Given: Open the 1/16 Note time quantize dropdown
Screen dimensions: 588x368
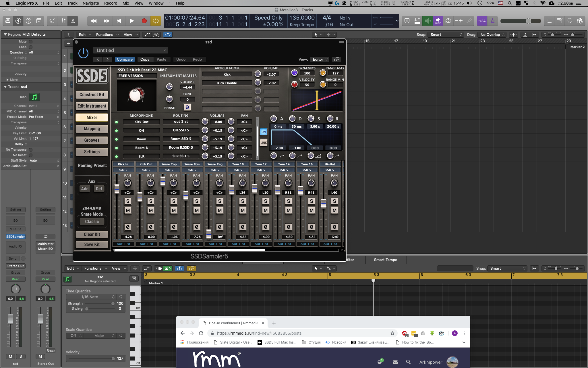Looking at the screenshot, I should 91,297.
